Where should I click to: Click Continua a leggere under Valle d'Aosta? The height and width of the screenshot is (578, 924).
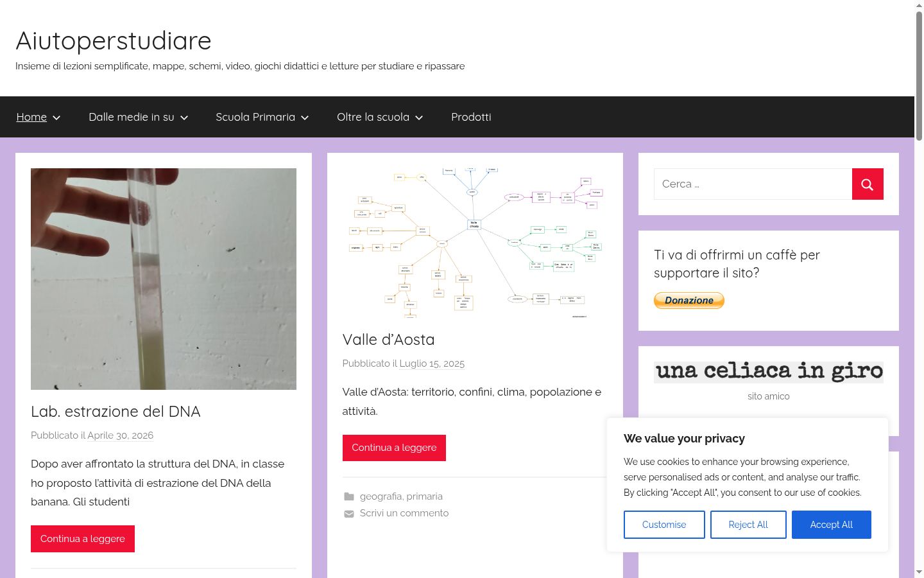[394, 448]
